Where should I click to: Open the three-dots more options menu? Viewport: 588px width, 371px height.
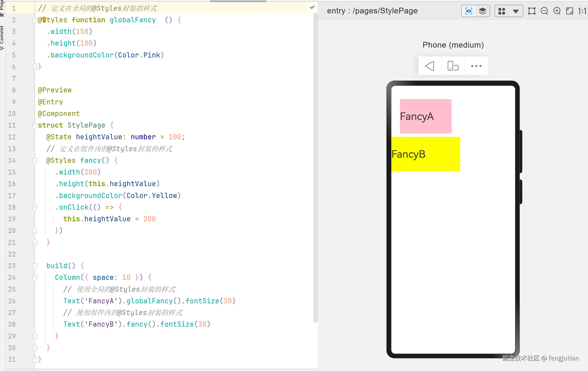tap(476, 66)
